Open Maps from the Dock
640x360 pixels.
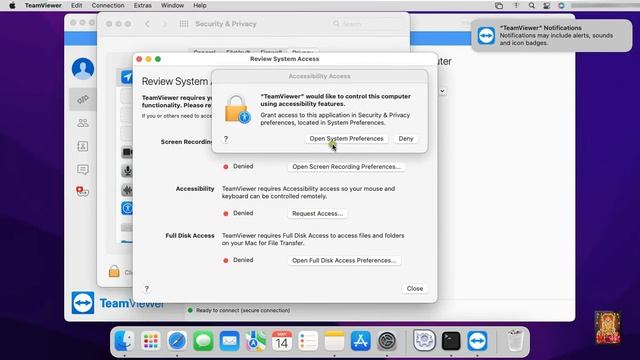coord(256,340)
